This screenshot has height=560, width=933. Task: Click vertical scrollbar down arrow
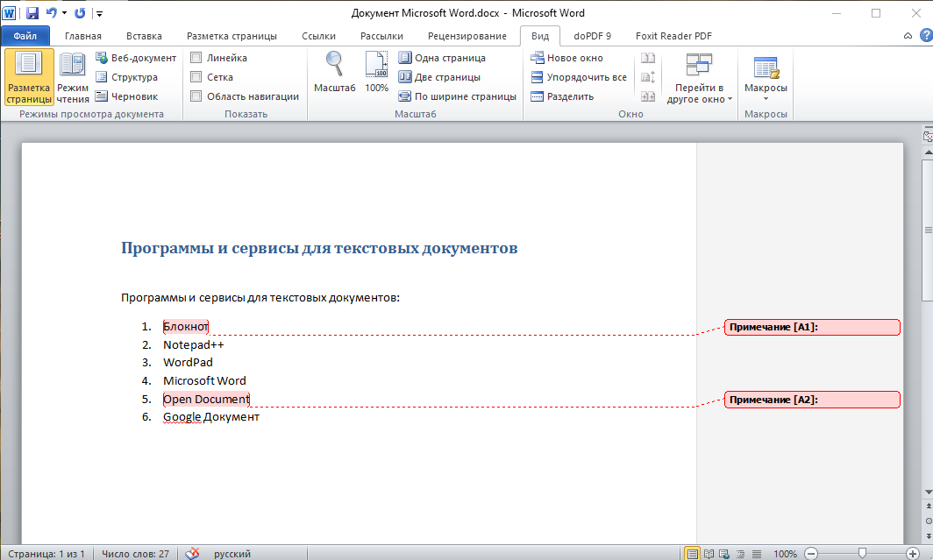[x=928, y=493]
